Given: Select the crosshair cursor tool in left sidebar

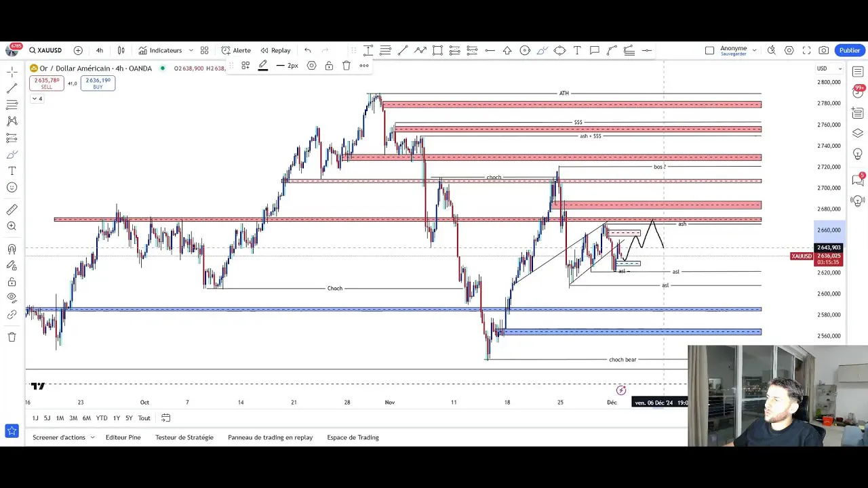Looking at the screenshot, I should [x=12, y=72].
